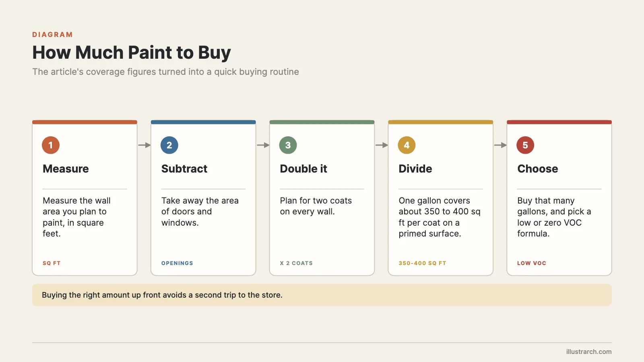
Task: Click the 'OPENINGS' tag
Action: pos(177,263)
